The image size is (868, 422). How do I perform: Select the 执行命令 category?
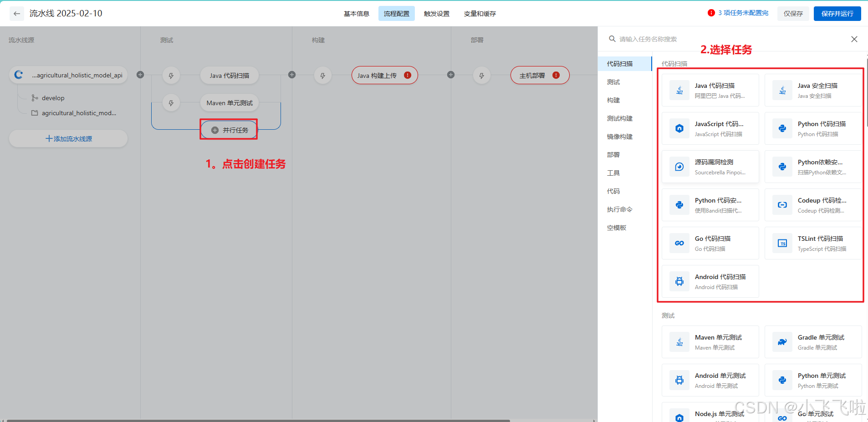pos(625,209)
